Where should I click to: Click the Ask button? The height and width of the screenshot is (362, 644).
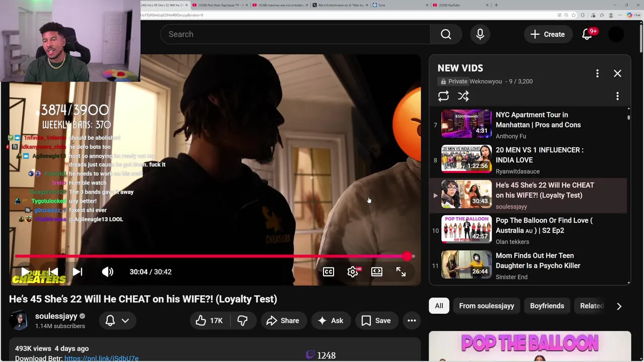click(330, 321)
